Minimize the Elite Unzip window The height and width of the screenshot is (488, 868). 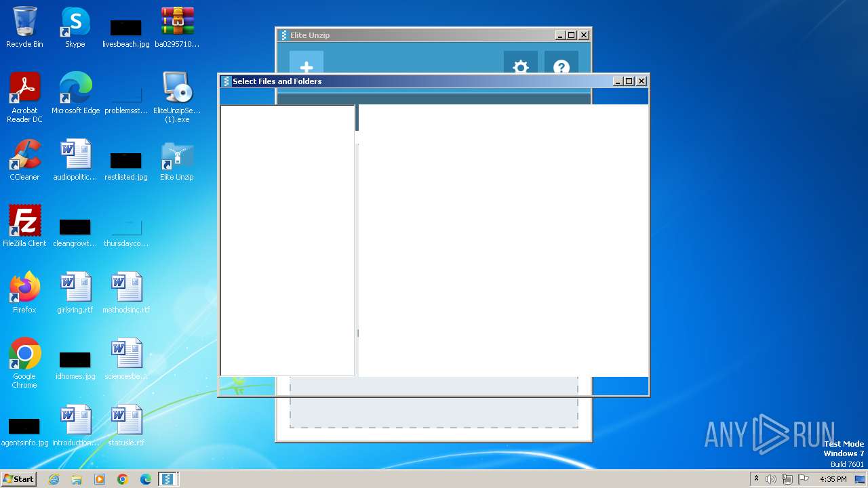(x=560, y=35)
